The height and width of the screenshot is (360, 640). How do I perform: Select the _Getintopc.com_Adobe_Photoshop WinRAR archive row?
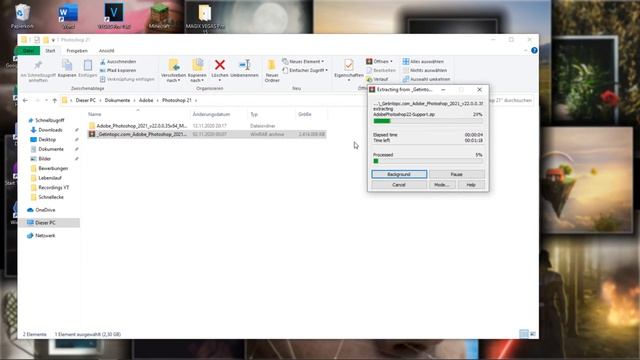tap(207, 134)
